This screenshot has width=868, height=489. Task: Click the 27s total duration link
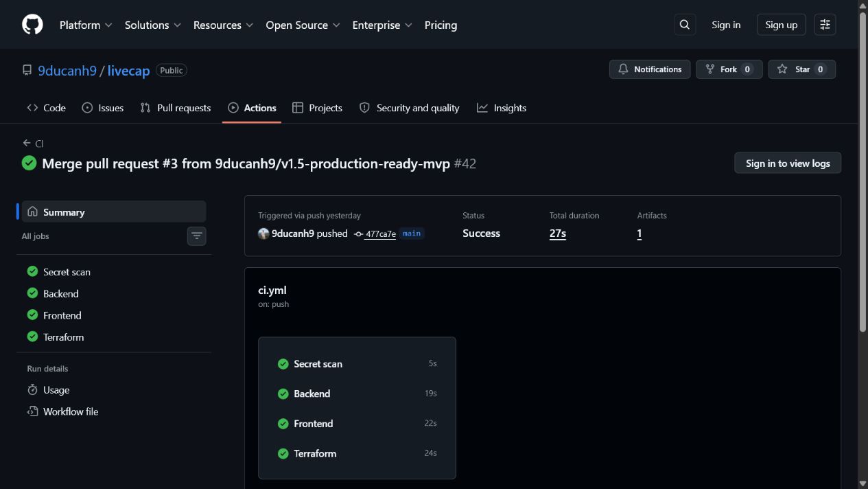558,234
